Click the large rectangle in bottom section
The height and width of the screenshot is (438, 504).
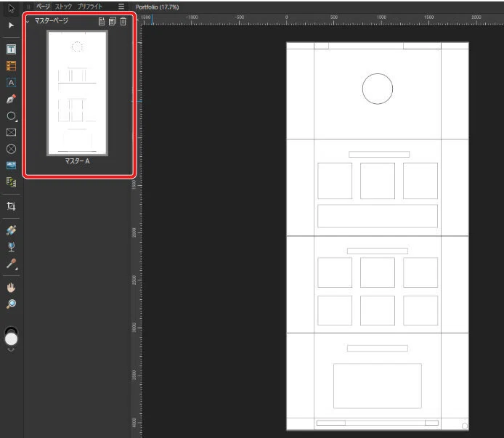[378, 386]
